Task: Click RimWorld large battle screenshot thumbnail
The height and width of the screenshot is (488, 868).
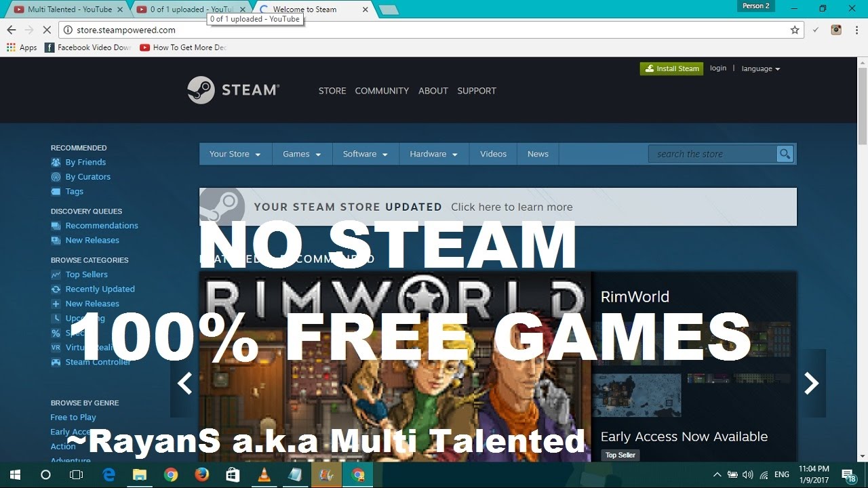Action: (x=636, y=395)
